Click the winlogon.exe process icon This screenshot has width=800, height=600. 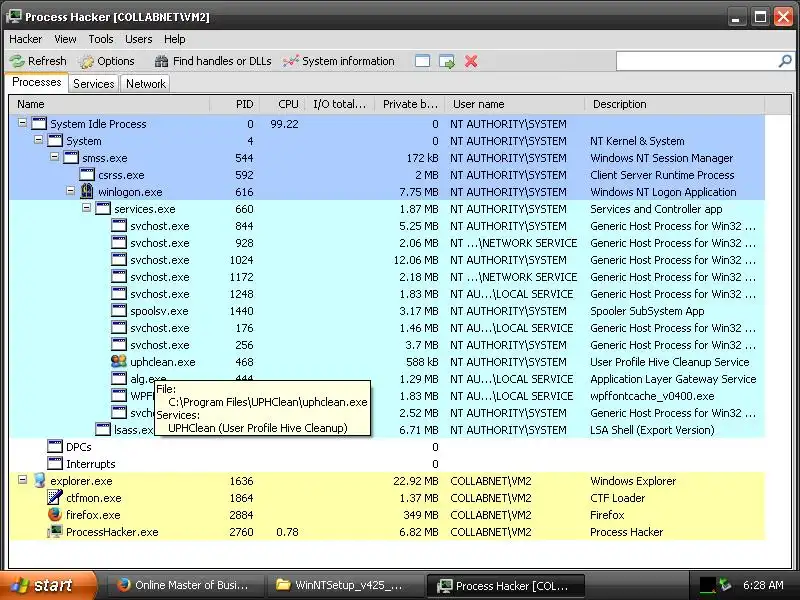tap(87, 191)
